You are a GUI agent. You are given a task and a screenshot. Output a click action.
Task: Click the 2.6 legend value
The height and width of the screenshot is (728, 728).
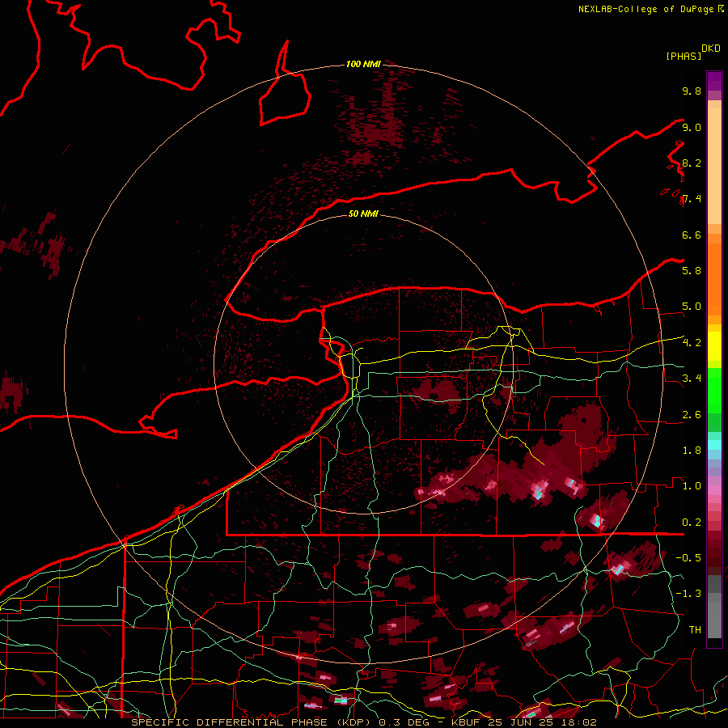pos(692,415)
